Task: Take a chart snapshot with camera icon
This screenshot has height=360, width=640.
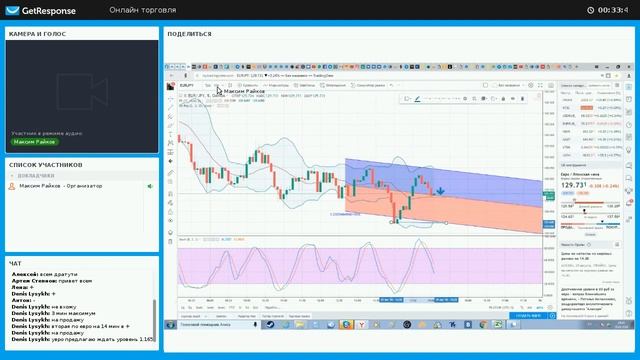Action: tap(551, 85)
